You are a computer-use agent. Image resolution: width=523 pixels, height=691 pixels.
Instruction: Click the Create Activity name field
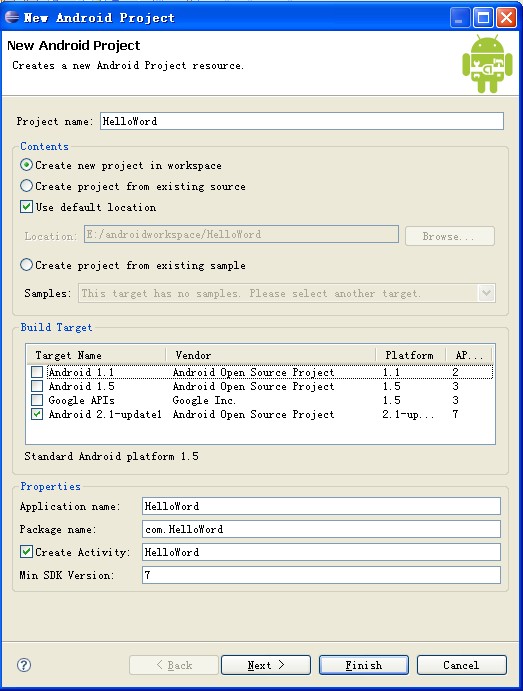(321, 552)
